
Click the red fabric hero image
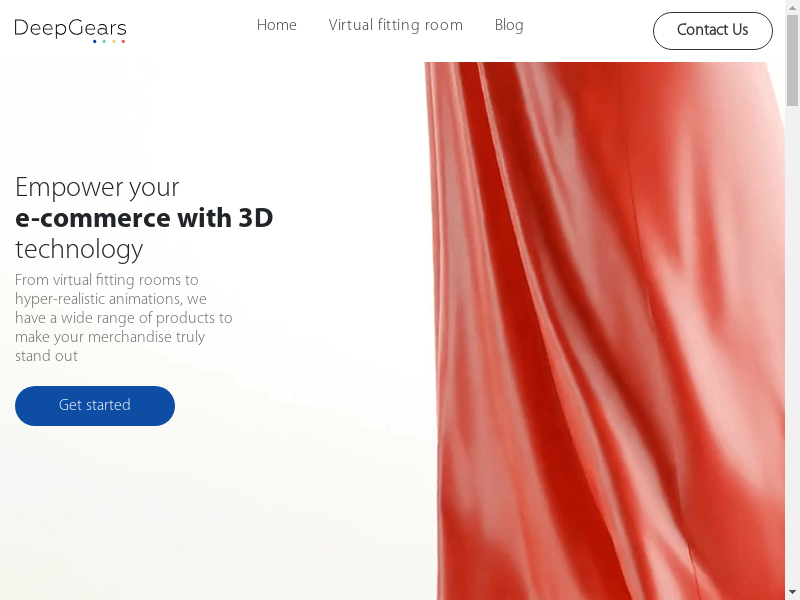pos(605,331)
